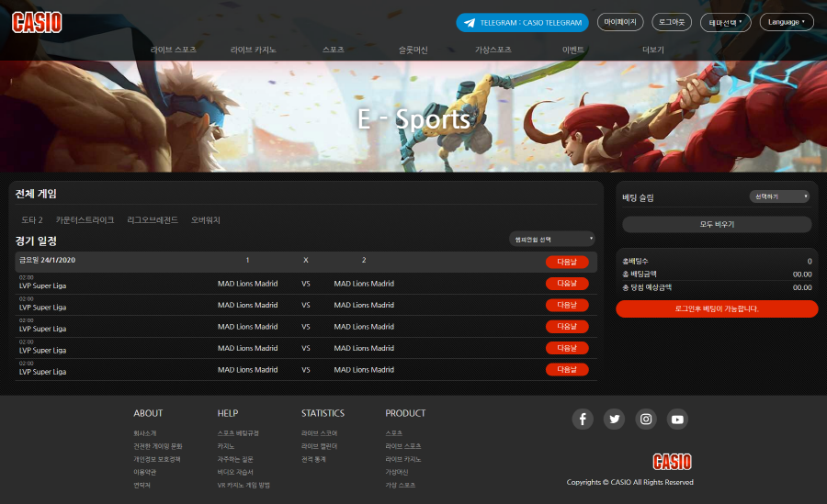Open the Twitter social link
The width and height of the screenshot is (827, 504).
[615, 420]
